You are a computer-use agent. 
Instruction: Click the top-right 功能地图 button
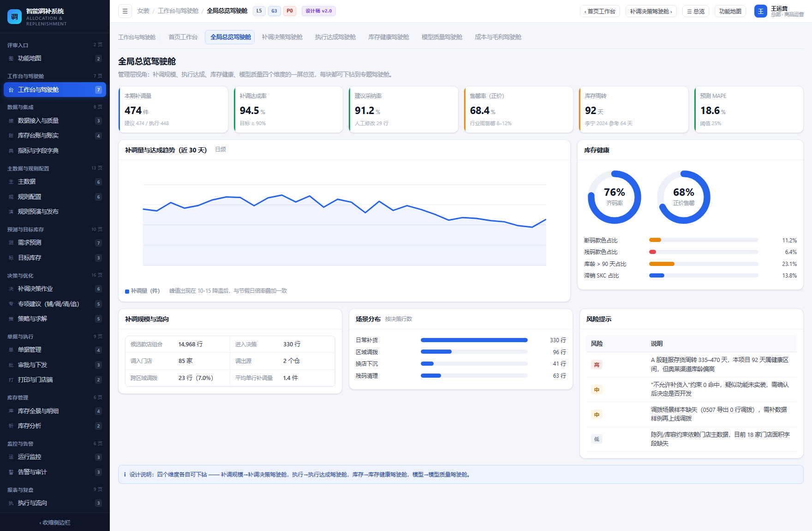[730, 11]
